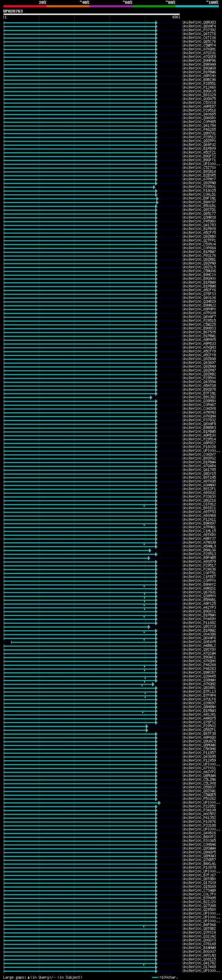Image resolution: width=222 pixels, height=980 pixels.
Task: Select hit label UniRef100_P28551
Action: [x=199, y=84]
